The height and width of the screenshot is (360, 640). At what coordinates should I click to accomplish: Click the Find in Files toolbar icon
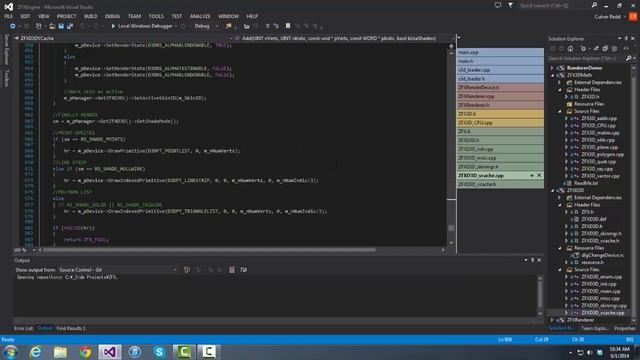[x=229, y=26]
